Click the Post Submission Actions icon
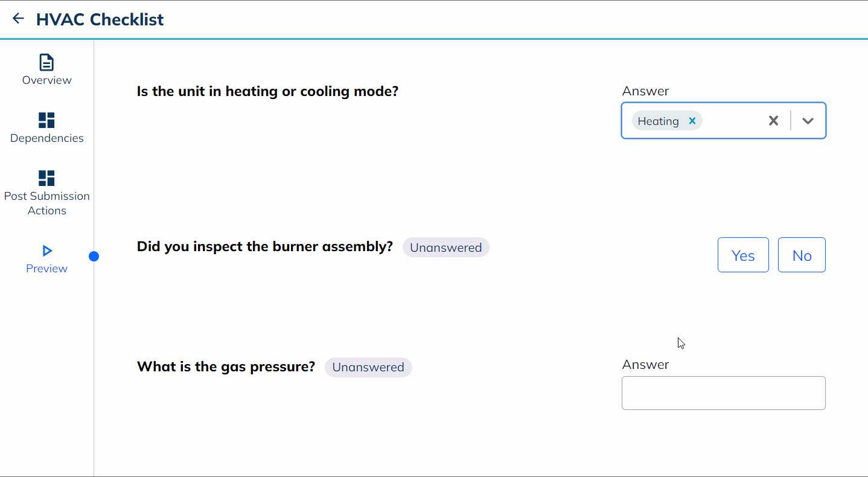Image resolution: width=868 pixels, height=477 pixels. tap(46, 178)
